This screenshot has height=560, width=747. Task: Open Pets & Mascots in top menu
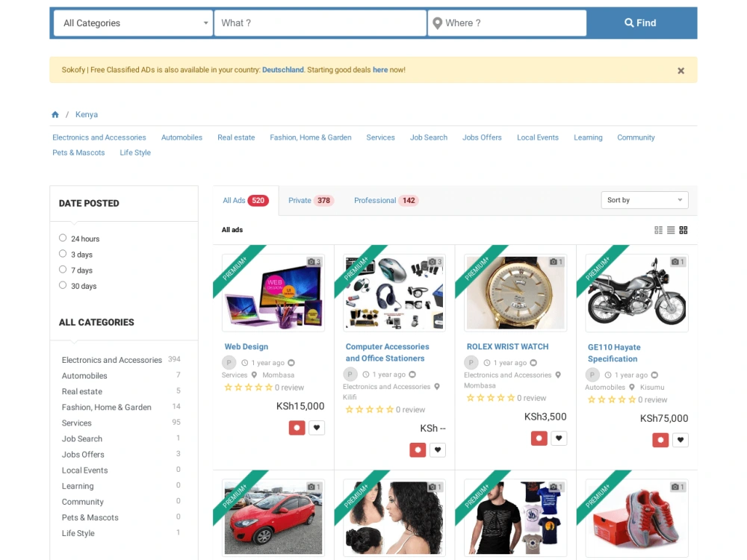(x=78, y=152)
